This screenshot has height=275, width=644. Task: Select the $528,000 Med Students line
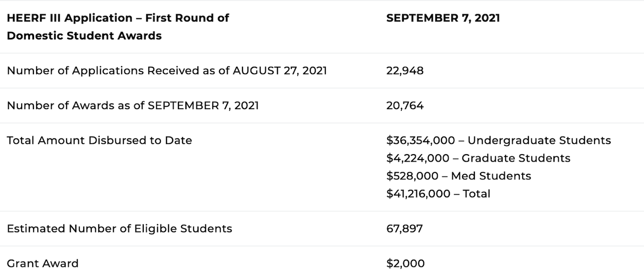(458, 176)
